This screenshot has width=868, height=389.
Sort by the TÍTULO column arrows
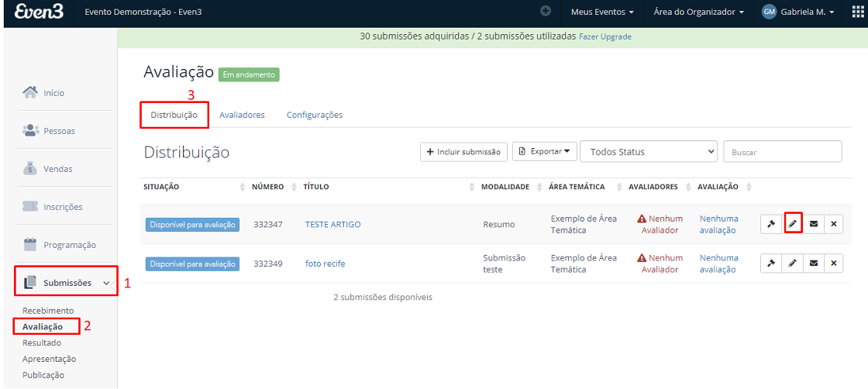click(x=472, y=187)
